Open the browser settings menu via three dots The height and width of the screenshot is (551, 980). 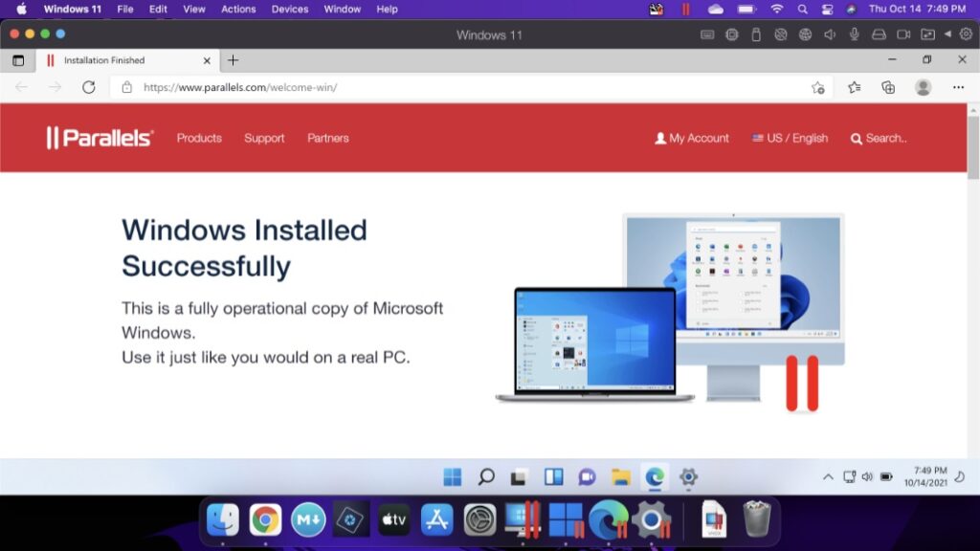(x=957, y=87)
